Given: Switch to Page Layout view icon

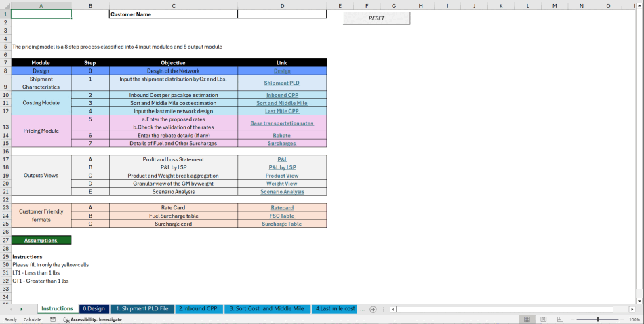Looking at the screenshot, I should point(542,319).
